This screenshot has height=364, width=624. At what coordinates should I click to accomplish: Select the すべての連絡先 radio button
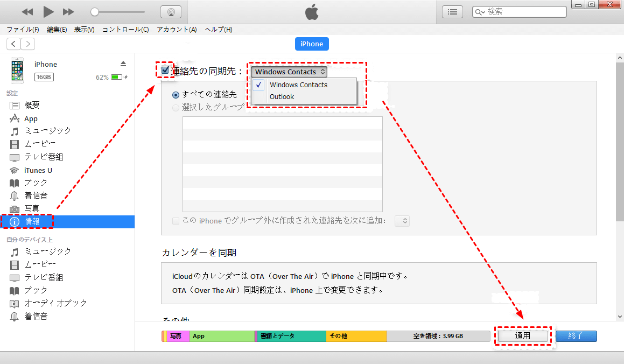coord(176,95)
